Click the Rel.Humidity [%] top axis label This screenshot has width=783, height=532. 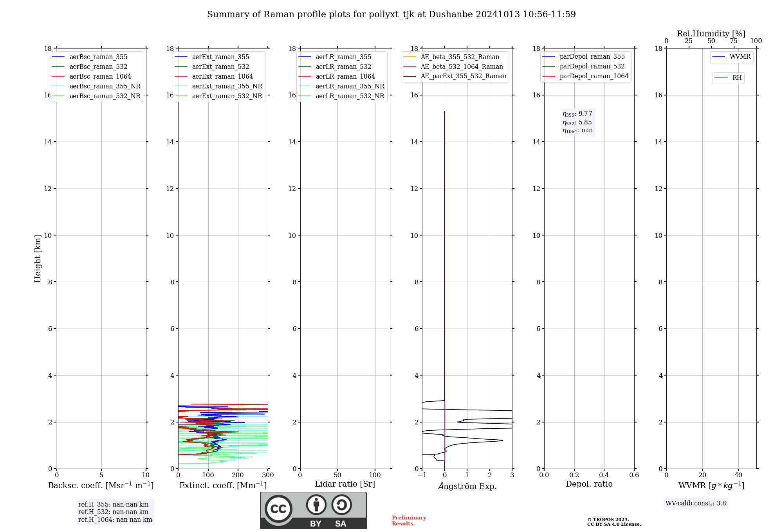[711, 34]
